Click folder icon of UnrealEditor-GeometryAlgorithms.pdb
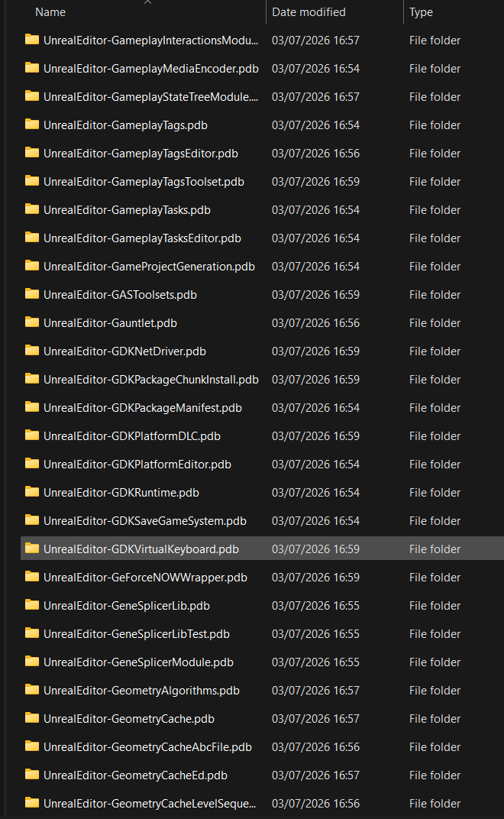 point(32,688)
